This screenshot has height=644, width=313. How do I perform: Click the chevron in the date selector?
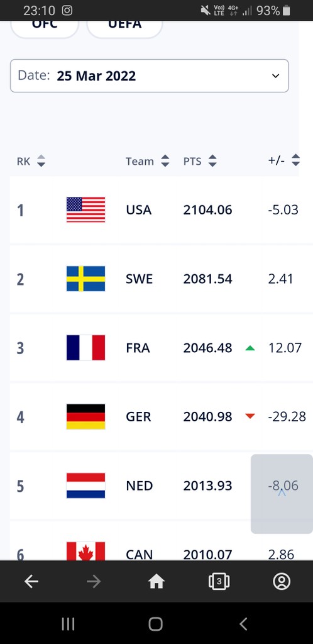coord(276,75)
